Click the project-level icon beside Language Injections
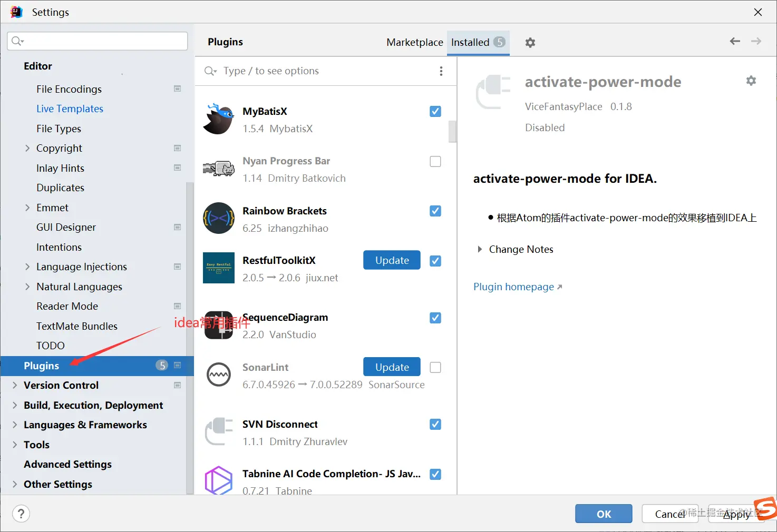The image size is (777, 532). pos(178,267)
